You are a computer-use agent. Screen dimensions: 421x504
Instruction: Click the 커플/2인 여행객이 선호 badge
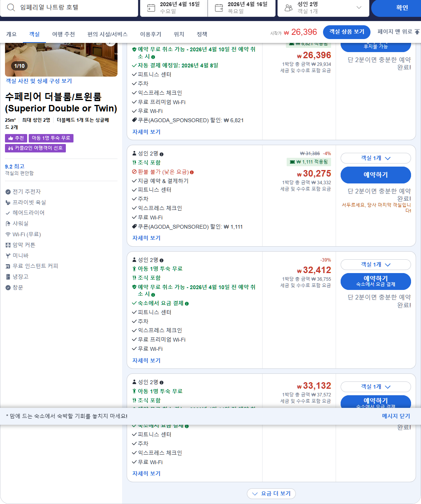(35, 148)
